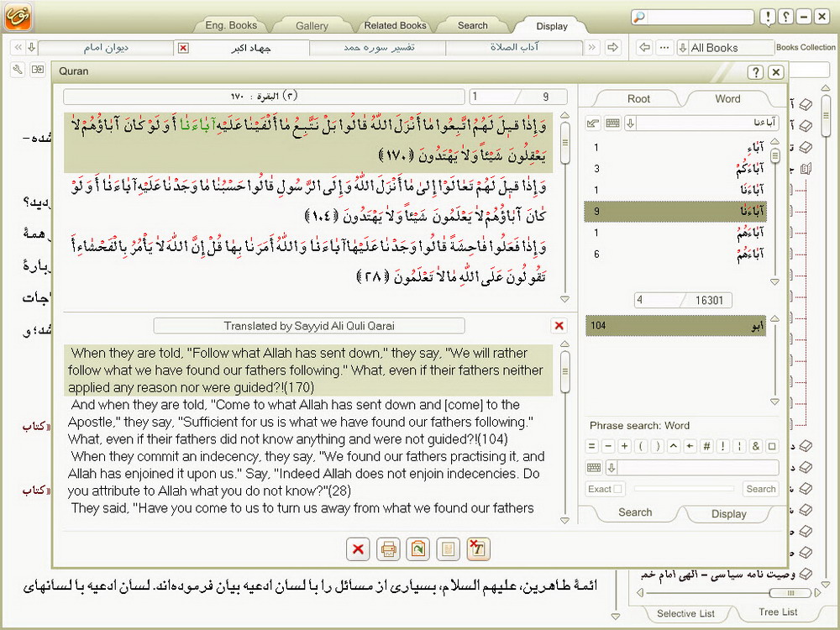Open Quran dialog help question mark

(x=755, y=71)
